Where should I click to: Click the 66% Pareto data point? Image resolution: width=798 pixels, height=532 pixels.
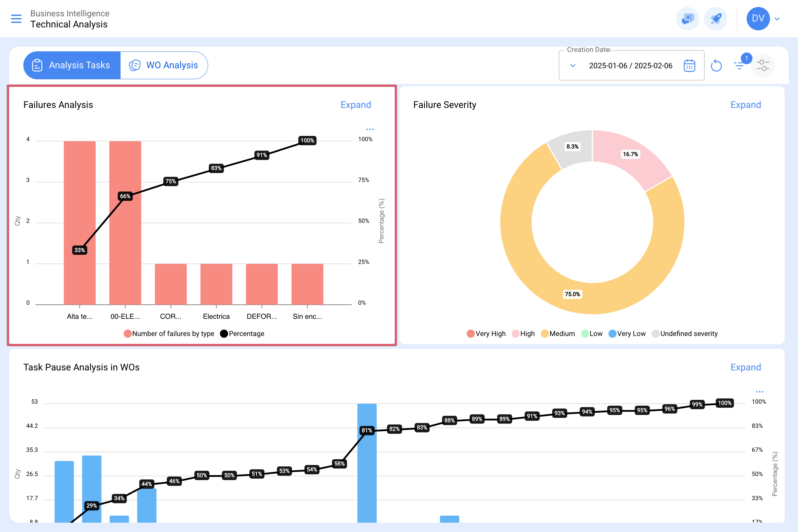pos(125,196)
